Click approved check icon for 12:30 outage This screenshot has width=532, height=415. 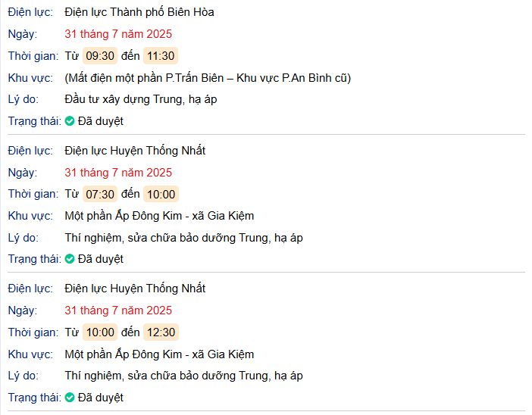click(x=70, y=398)
